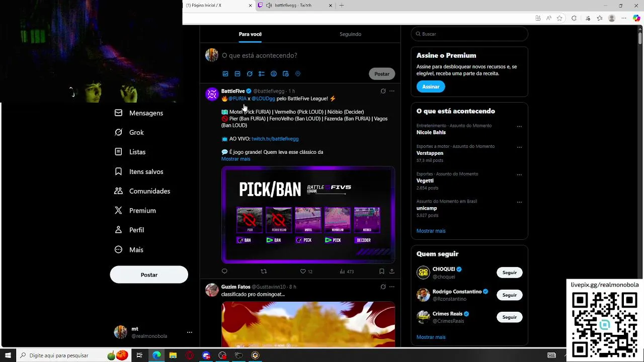644x362 pixels.
Task: Bookmark the BattleFive post
Action: (x=382, y=271)
